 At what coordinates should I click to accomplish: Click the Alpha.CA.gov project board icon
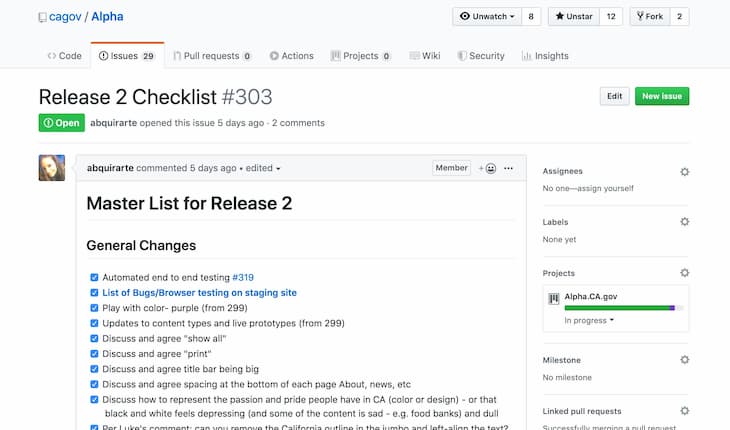click(x=554, y=299)
